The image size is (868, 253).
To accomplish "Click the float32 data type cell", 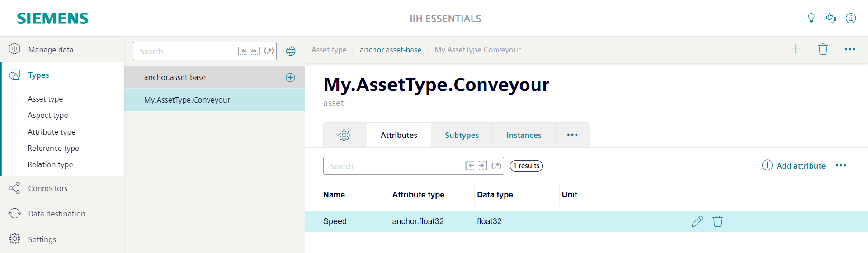I will coord(489,221).
